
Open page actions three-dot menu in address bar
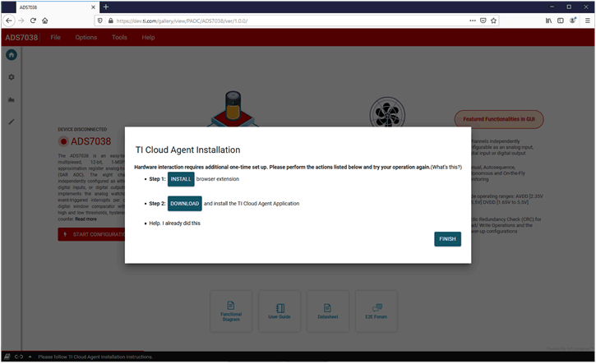(x=469, y=21)
